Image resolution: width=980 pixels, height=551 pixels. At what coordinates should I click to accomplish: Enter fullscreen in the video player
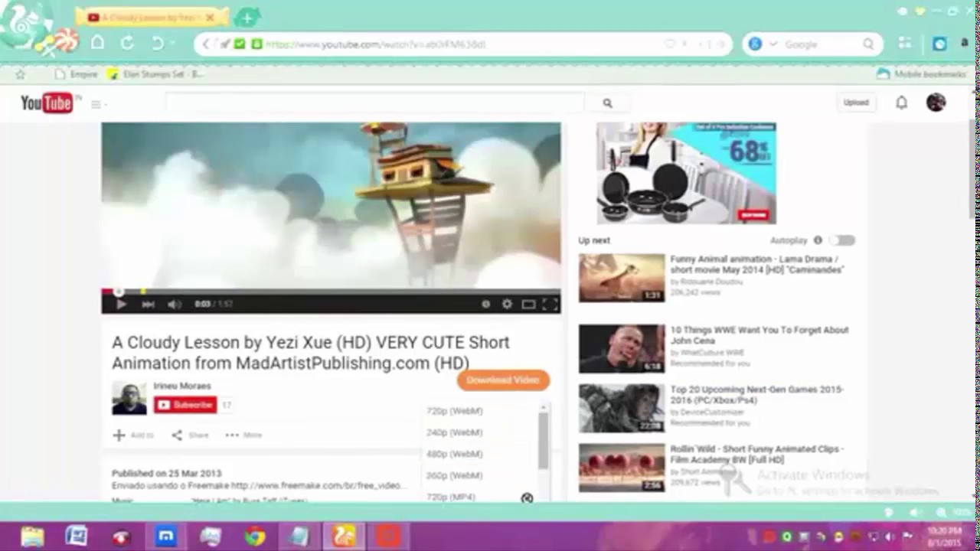[550, 304]
